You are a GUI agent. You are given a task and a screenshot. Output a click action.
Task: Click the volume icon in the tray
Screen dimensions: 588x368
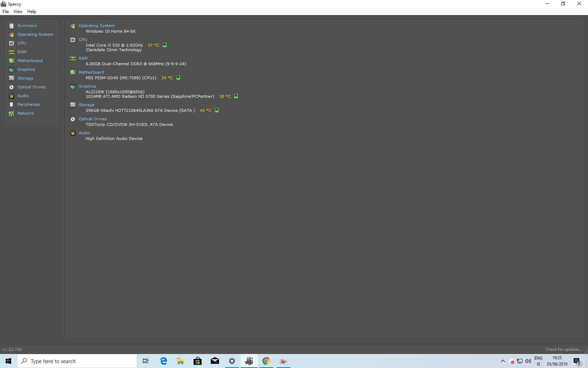pyautogui.click(x=528, y=361)
